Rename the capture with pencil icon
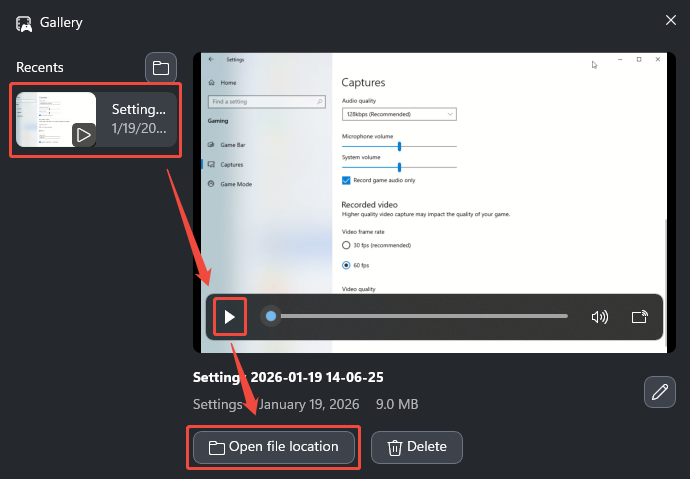This screenshot has width=690, height=479. point(660,391)
